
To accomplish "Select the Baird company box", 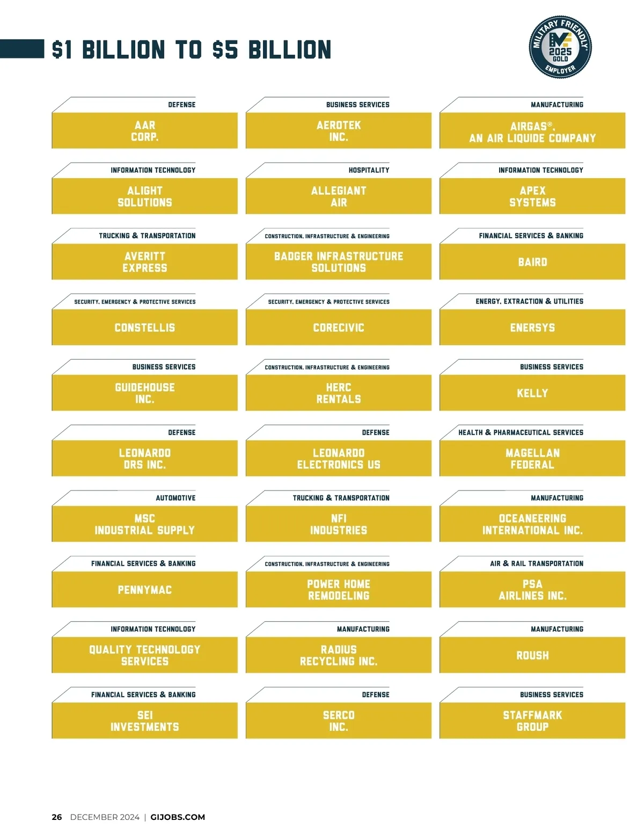I will coord(532,262).
